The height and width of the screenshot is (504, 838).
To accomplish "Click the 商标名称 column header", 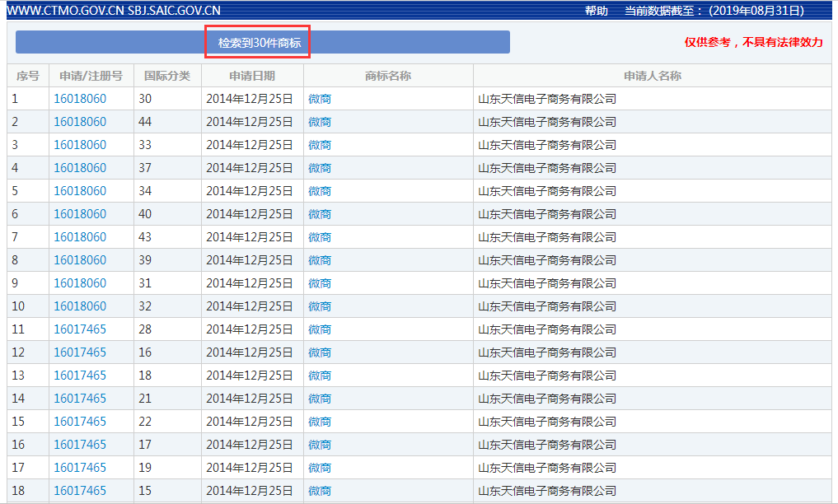I will pos(388,76).
